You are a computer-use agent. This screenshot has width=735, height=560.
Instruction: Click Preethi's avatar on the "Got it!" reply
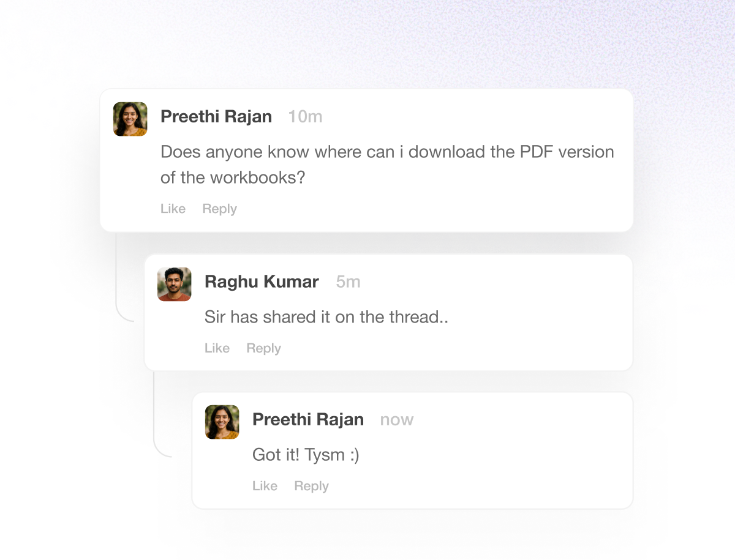222,422
